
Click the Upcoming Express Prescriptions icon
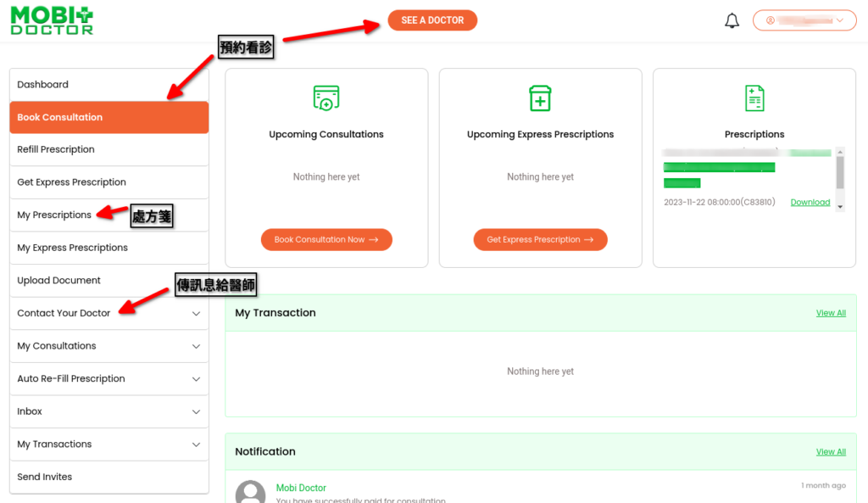pyautogui.click(x=540, y=98)
